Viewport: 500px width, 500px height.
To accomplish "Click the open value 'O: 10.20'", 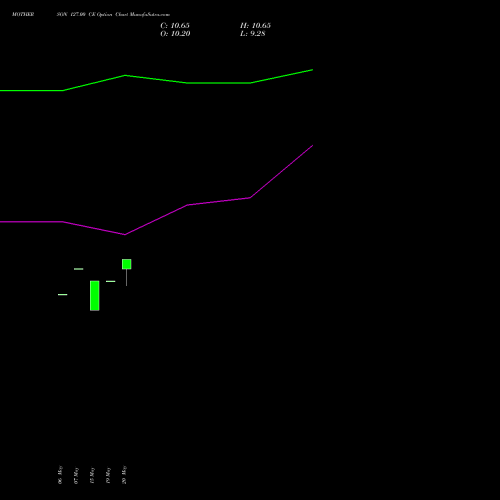I will 175,34.
